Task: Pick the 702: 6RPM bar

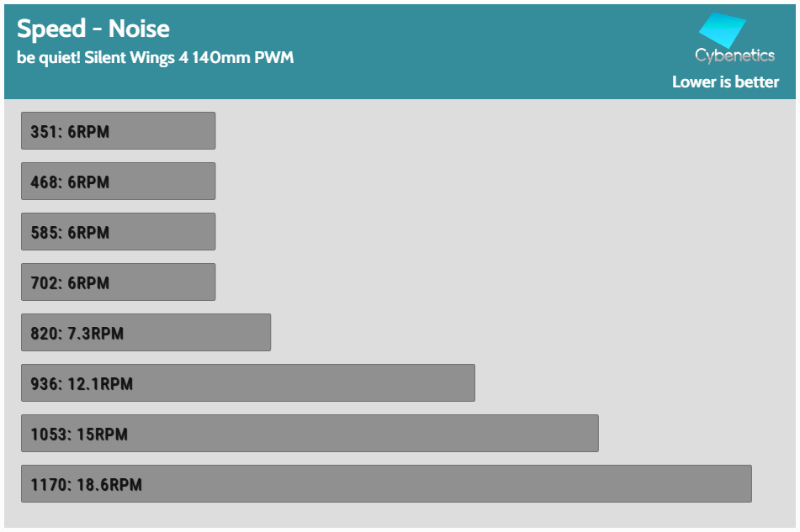Action: pyautogui.click(x=118, y=282)
